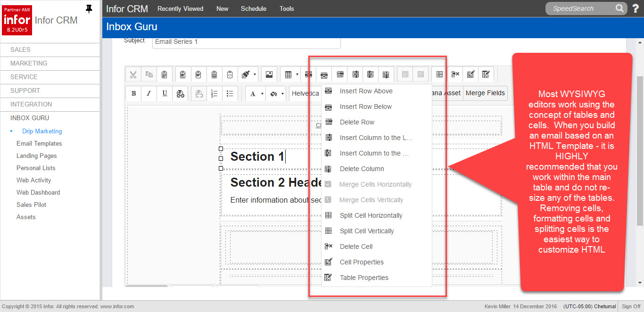This screenshot has width=644, height=312.
Task: Open the font color dropdown arrow
Action: point(263,93)
